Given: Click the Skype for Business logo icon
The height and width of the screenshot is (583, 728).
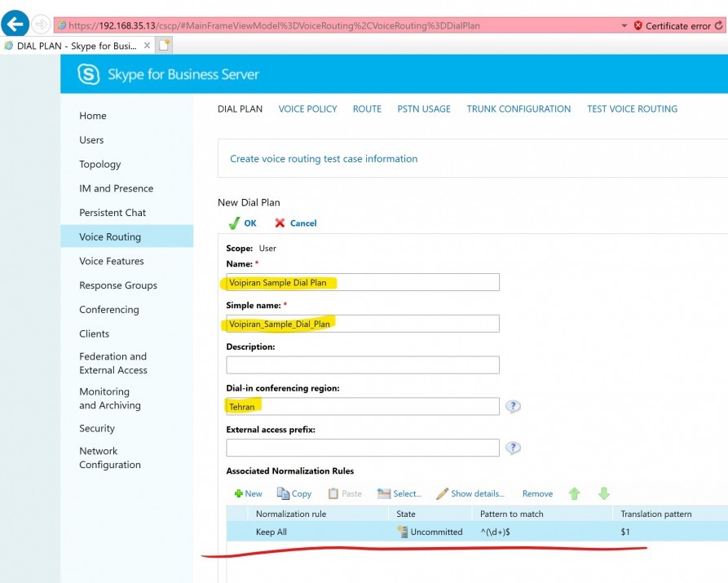Looking at the screenshot, I should [x=88, y=74].
